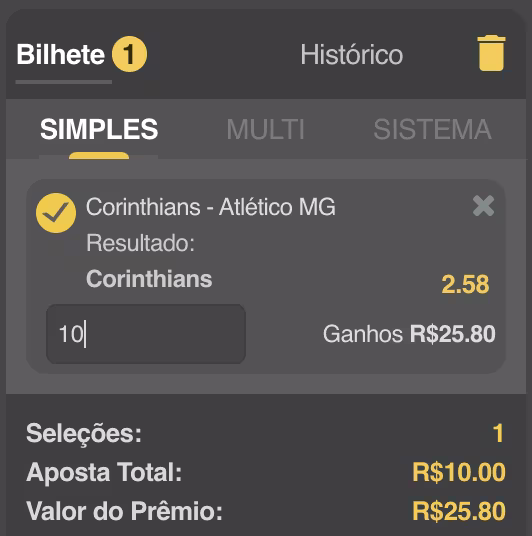Switch to the MULTI bet type
This screenshot has width=532, height=536.
[x=265, y=130]
